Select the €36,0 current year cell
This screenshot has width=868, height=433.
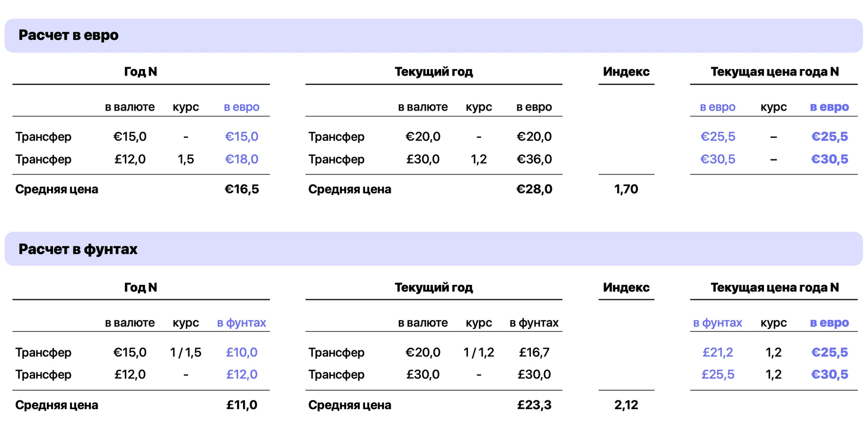pyautogui.click(x=534, y=159)
